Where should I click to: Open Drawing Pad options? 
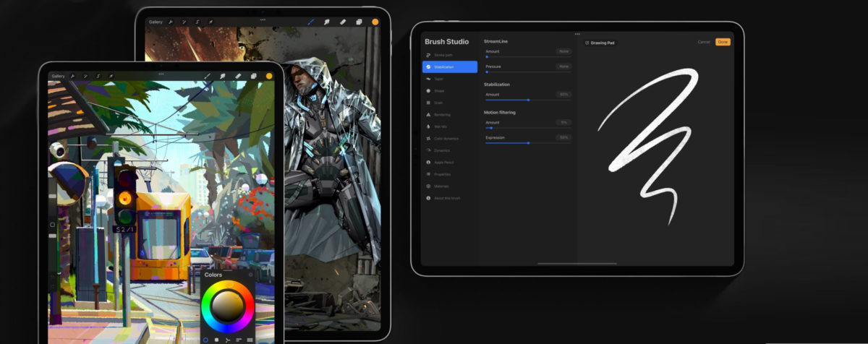tap(600, 43)
